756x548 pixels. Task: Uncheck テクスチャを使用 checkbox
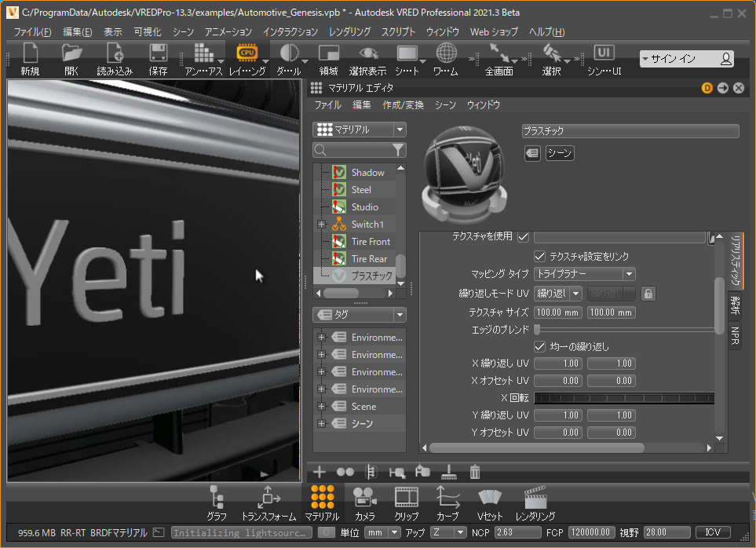coord(523,236)
